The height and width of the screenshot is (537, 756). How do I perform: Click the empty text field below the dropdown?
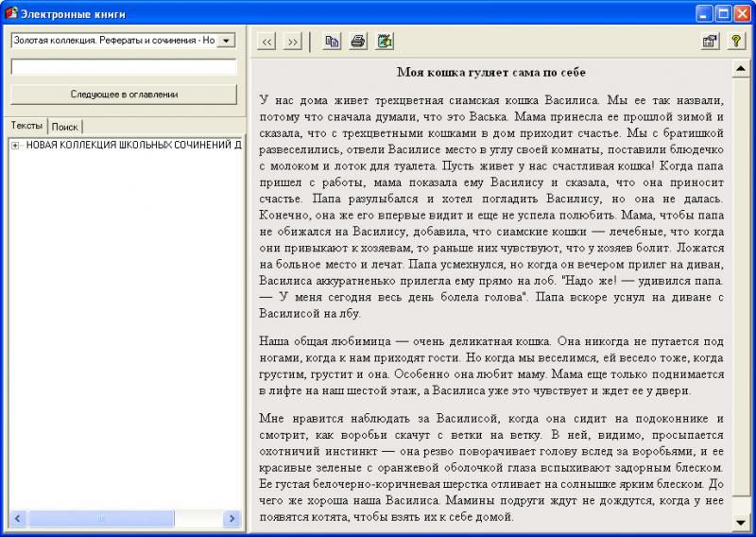pos(124,67)
